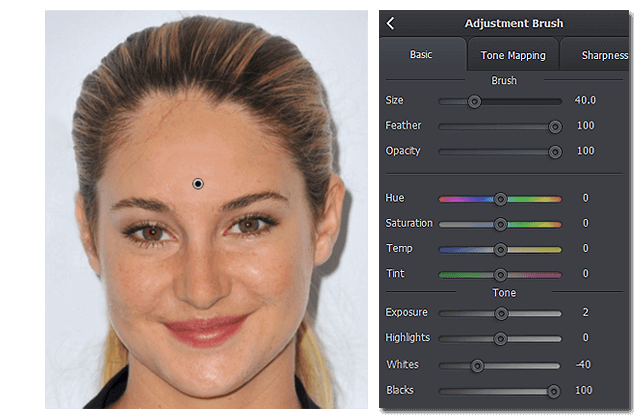Go to the Sharpness tab
Screen dimensions: 644x420
tap(603, 55)
